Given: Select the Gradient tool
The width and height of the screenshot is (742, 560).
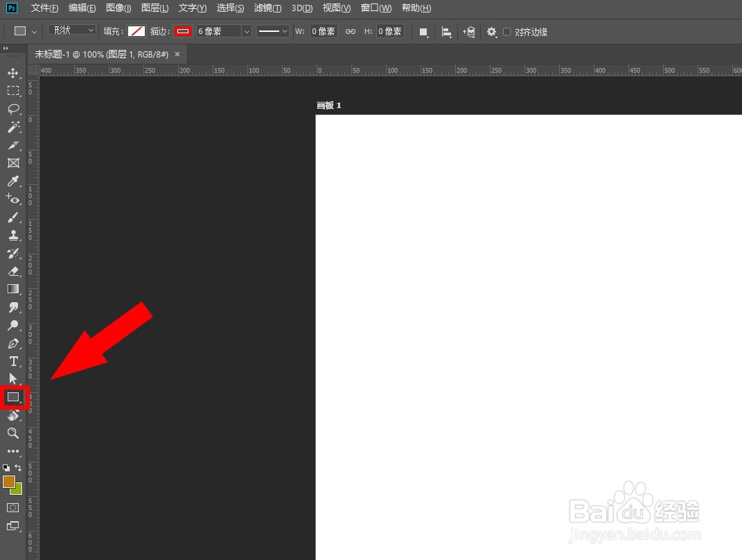Looking at the screenshot, I should [x=12, y=289].
